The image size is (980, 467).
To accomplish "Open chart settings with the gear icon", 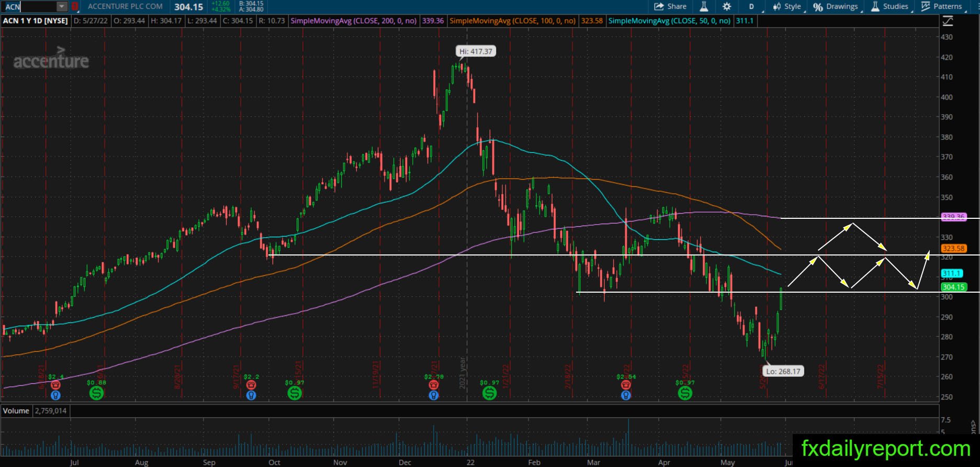I will (x=727, y=6).
